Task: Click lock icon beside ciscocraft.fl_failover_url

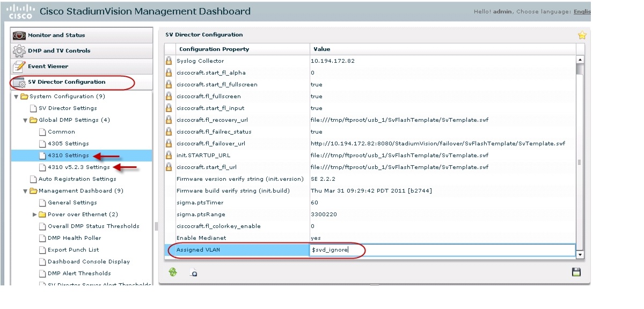Action: [169, 143]
